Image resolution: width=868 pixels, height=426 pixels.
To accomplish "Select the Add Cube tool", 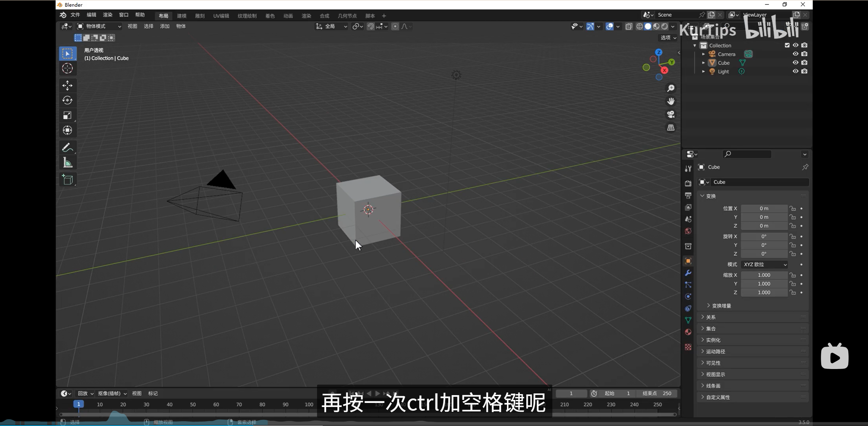I will [x=67, y=180].
